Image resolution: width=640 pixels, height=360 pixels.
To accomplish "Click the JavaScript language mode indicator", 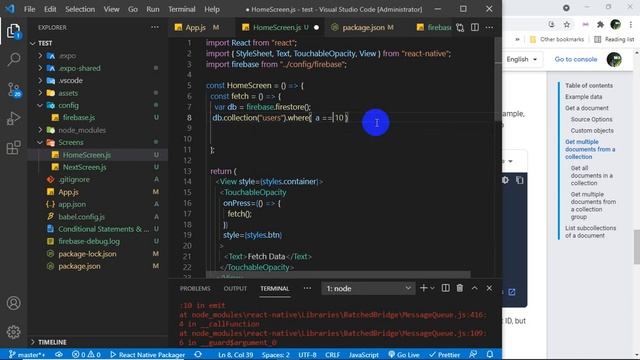I will pyautogui.click(x=364, y=355).
